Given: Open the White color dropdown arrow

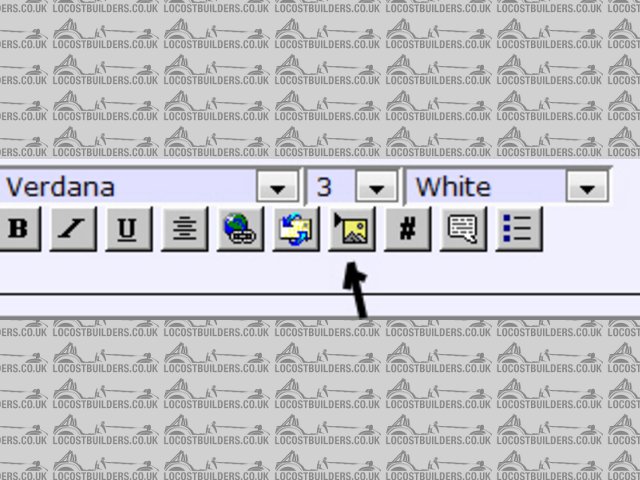Looking at the screenshot, I should tap(587, 187).
